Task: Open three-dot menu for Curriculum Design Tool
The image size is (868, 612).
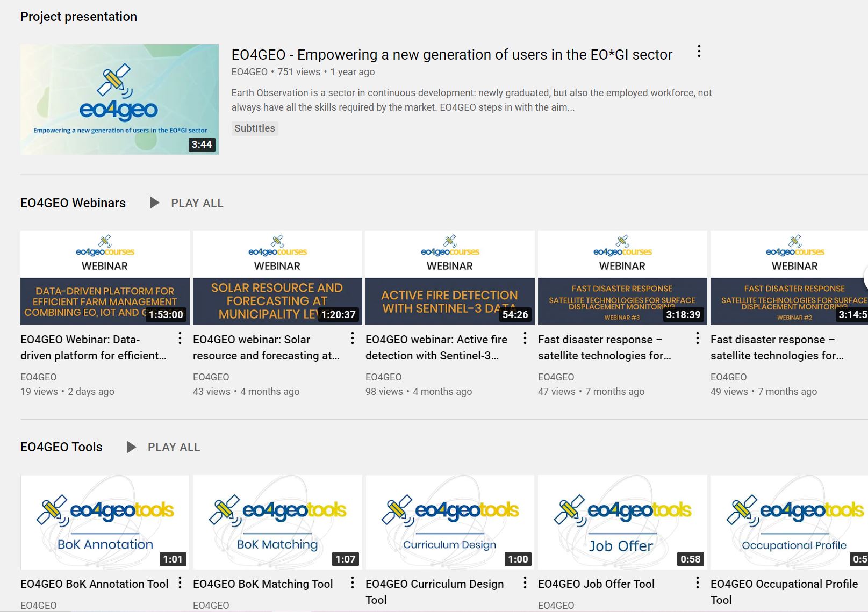Action: (x=525, y=582)
